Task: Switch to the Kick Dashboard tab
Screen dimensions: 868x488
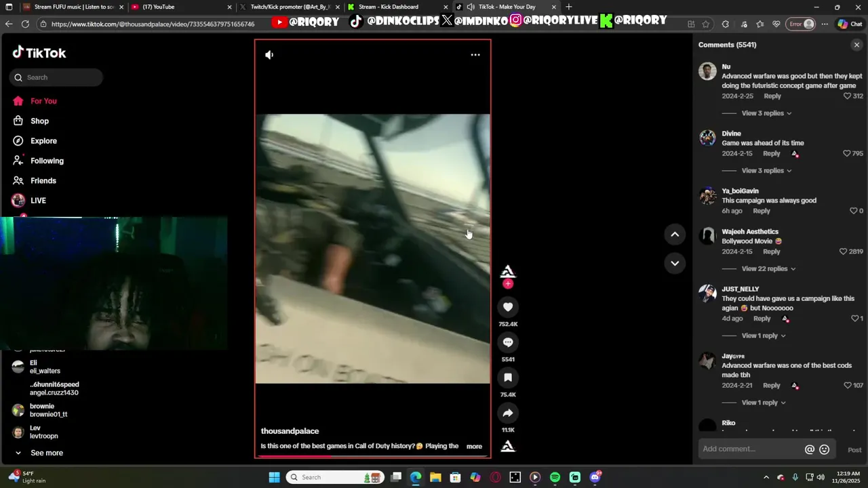Action: 397,7
